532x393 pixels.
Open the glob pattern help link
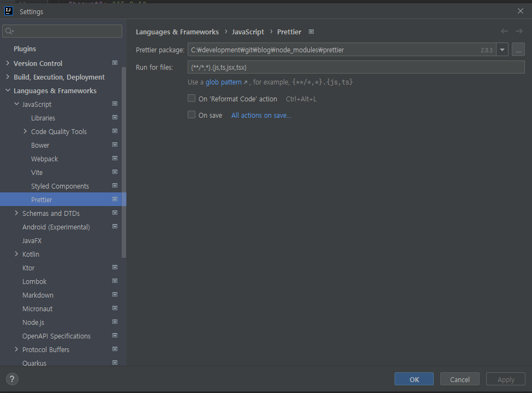coord(224,82)
